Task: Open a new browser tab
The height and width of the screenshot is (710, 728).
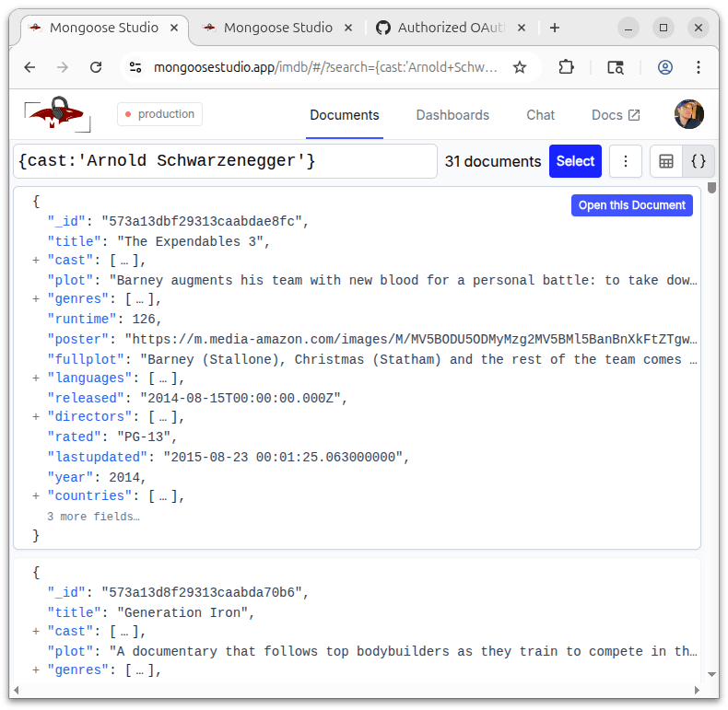Action: coord(555,28)
